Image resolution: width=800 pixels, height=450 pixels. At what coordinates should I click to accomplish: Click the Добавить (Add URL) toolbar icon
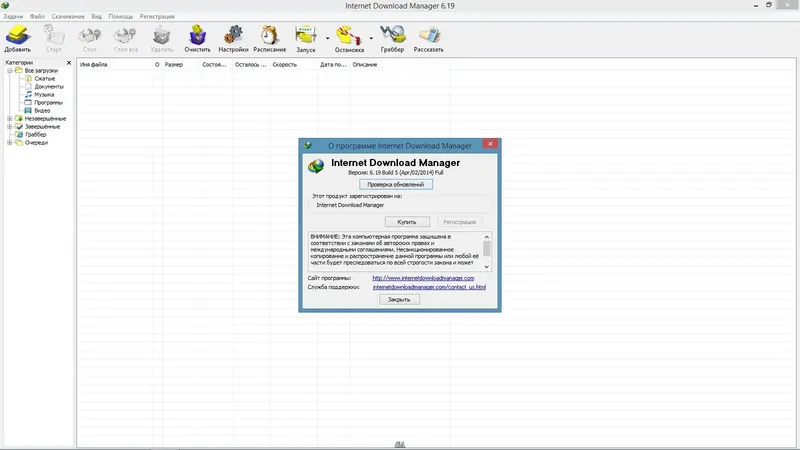tap(18, 38)
